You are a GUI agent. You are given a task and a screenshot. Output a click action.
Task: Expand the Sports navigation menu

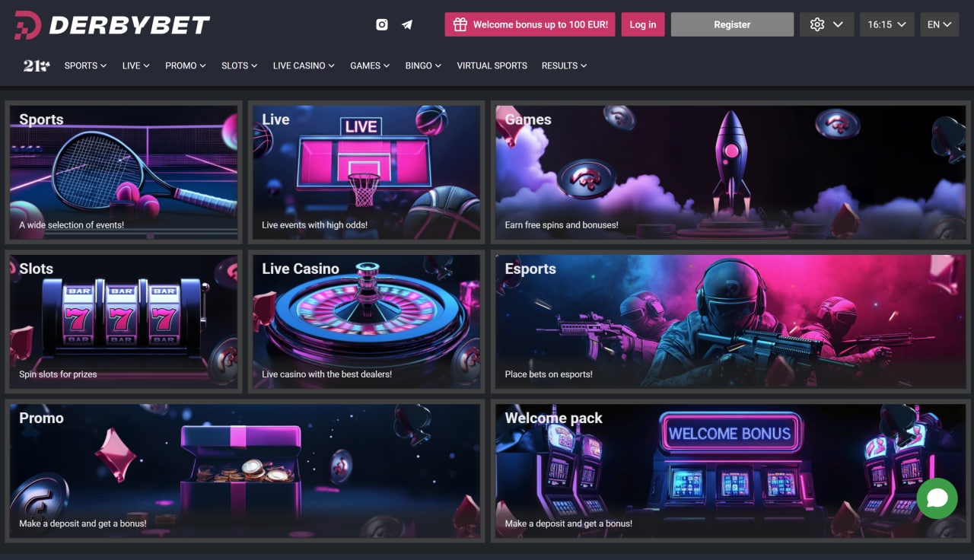[85, 66]
